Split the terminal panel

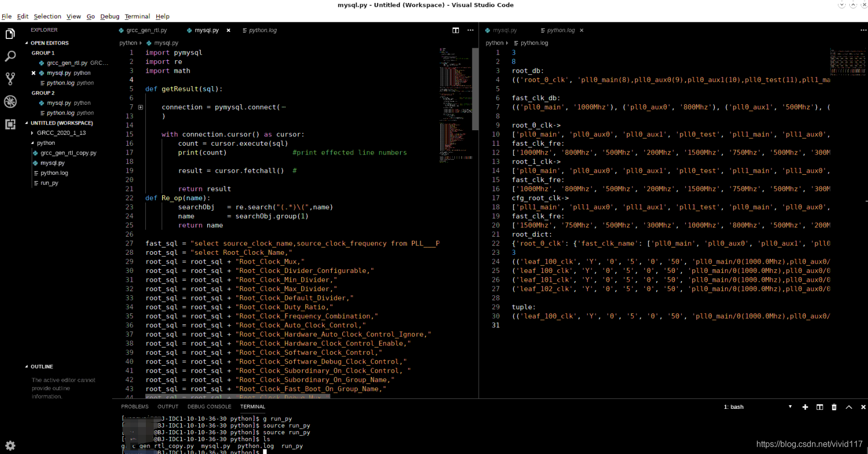coord(820,407)
